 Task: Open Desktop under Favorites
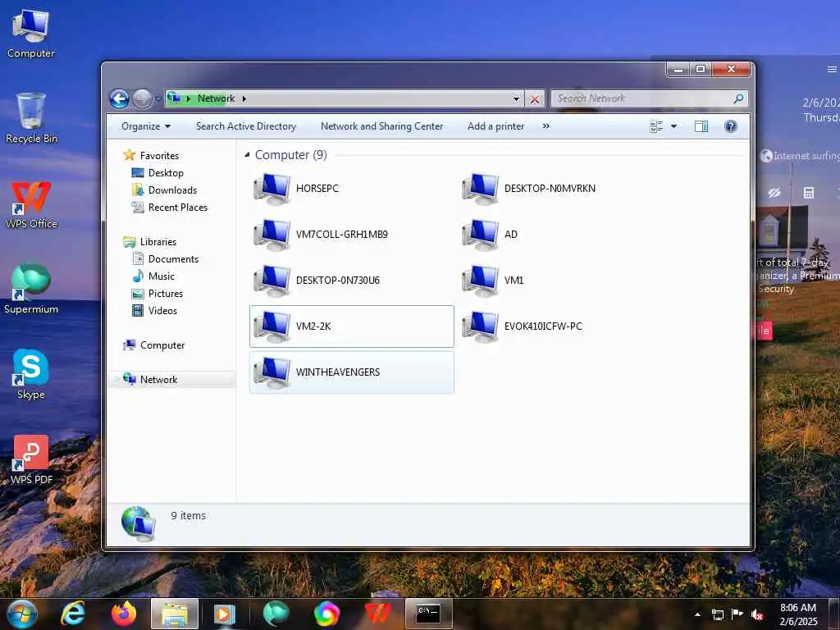click(166, 173)
